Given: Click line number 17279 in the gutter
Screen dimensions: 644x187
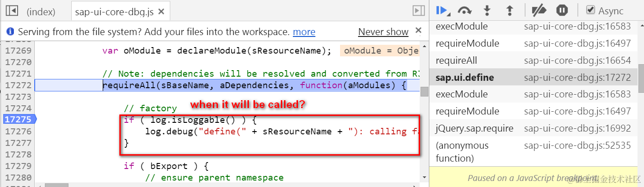Looking at the screenshot, I should tap(19, 166).
